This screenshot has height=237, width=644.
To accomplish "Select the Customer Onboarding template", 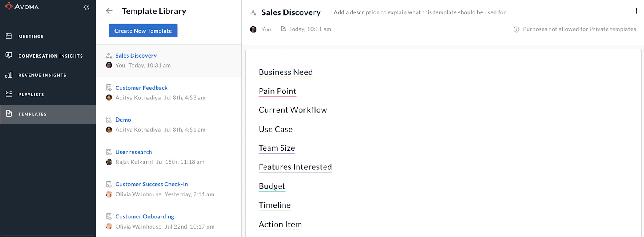I will click(x=144, y=216).
